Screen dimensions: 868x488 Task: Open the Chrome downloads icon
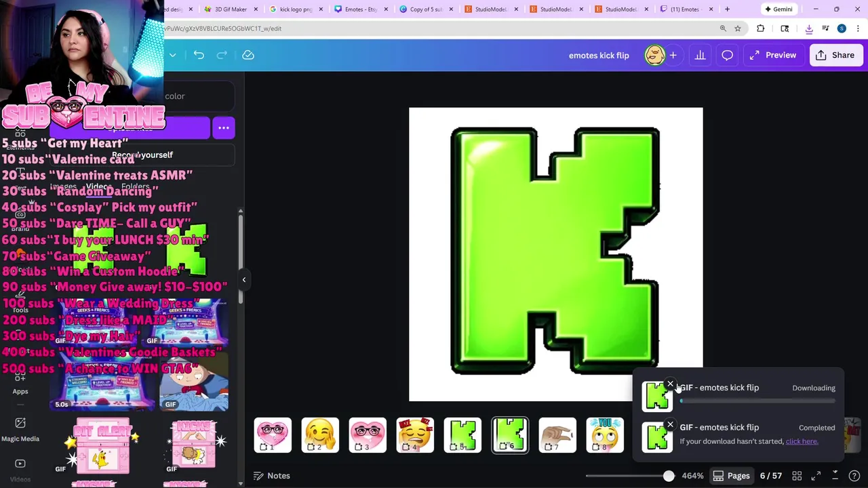tap(809, 28)
